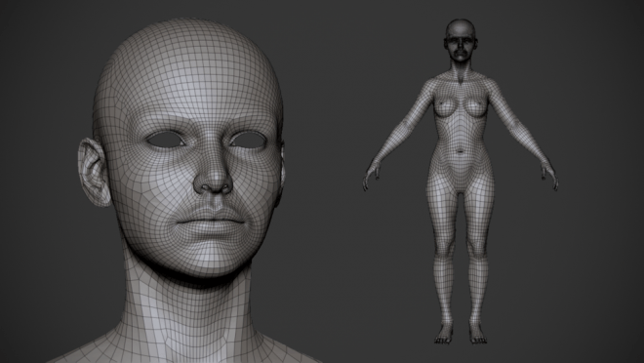The width and height of the screenshot is (644, 363).
Task: Click the left-side knee of full-body figure
Action: click(444, 250)
